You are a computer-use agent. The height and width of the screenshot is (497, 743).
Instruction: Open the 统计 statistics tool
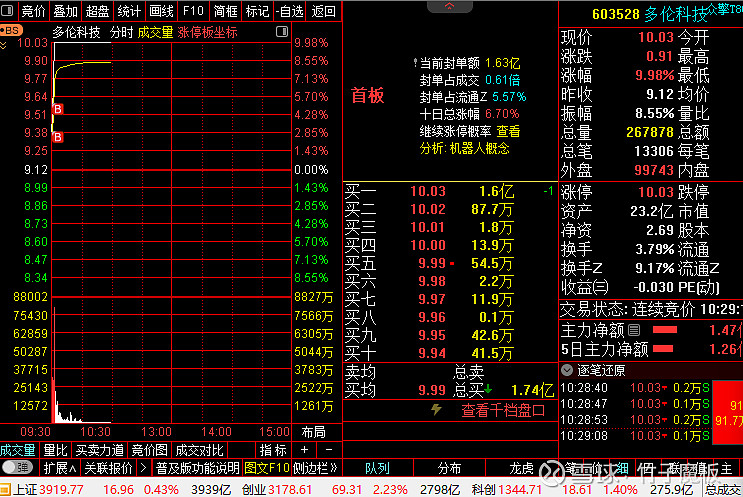(129, 11)
